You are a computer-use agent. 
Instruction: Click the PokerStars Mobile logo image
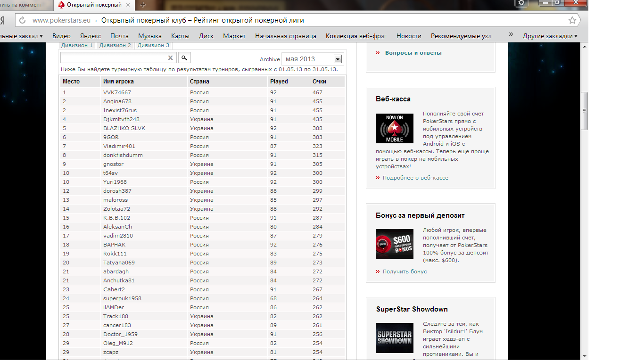coord(395,128)
